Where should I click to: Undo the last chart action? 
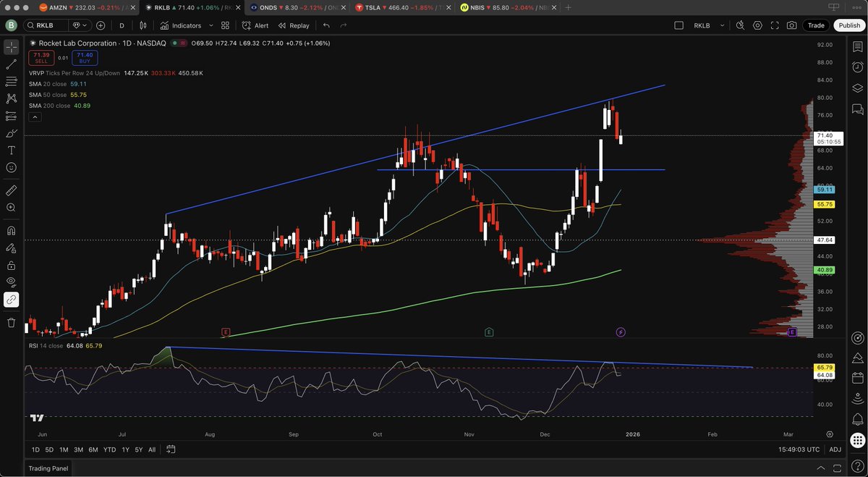click(x=326, y=25)
